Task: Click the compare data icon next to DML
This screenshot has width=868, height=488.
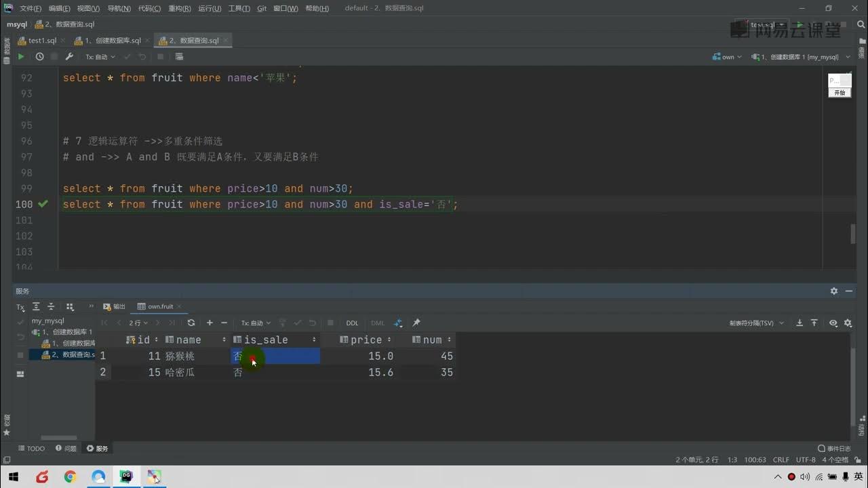Action: (398, 323)
